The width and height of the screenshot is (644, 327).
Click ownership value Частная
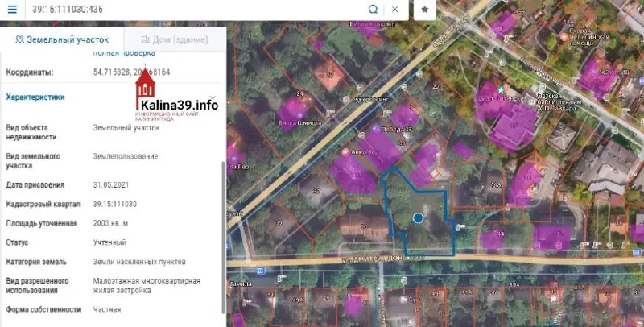point(107,309)
